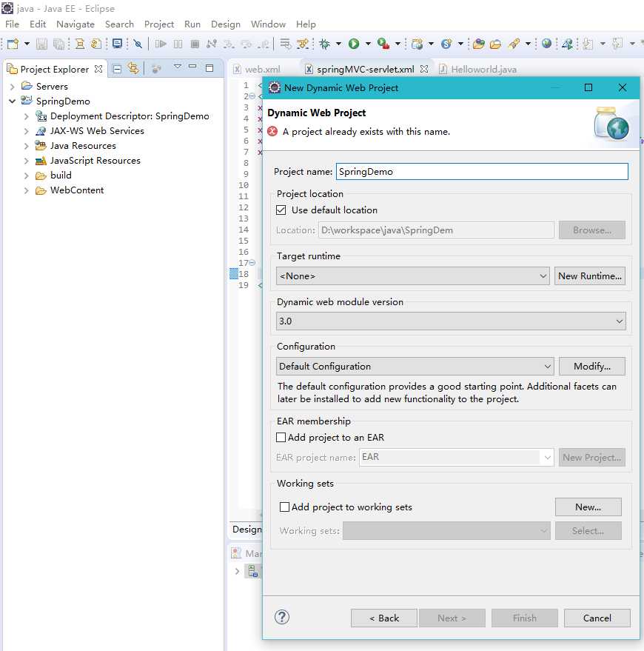644x651 pixels.
Task: Collapse fold marker on editor line 17
Action: (x=252, y=263)
